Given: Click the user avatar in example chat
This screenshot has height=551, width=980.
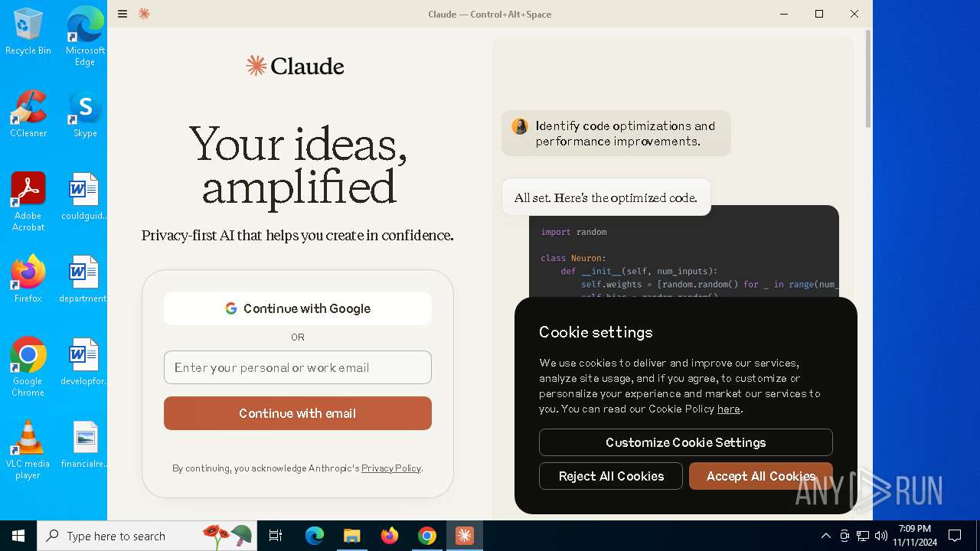Looking at the screenshot, I should tap(520, 126).
